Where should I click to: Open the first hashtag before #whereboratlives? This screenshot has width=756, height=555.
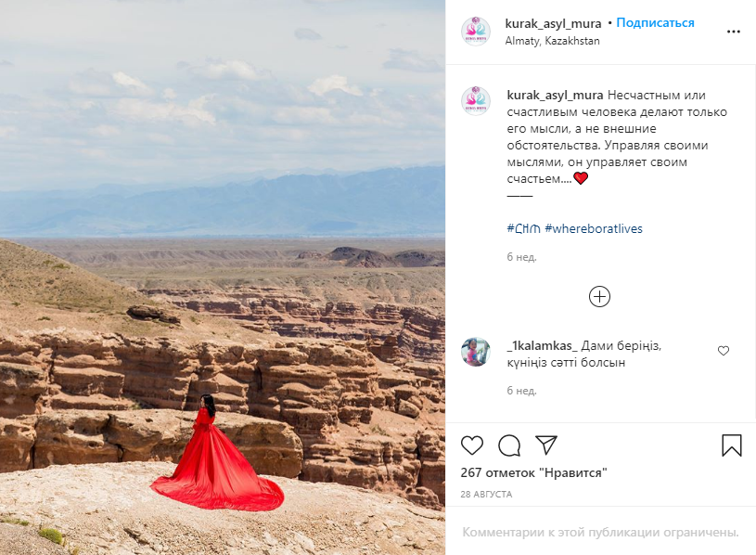coord(523,228)
